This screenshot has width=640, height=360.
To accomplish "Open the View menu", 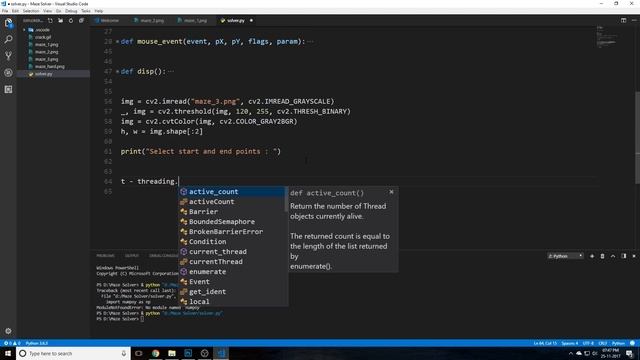I will click(x=47, y=11).
